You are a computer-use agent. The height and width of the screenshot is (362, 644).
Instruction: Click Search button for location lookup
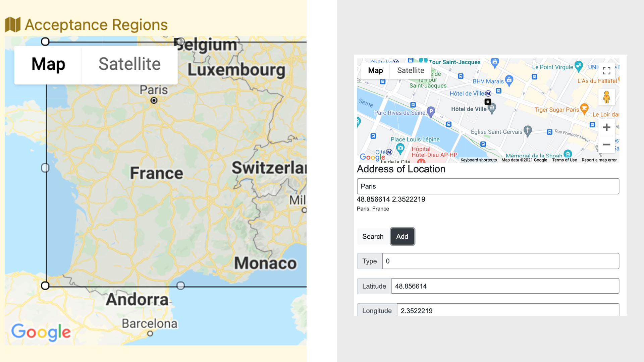point(372,236)
